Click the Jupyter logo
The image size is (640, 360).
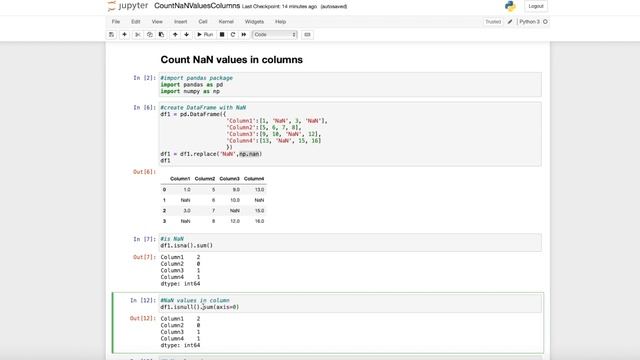pyautogui.click(x=127, y=6)
